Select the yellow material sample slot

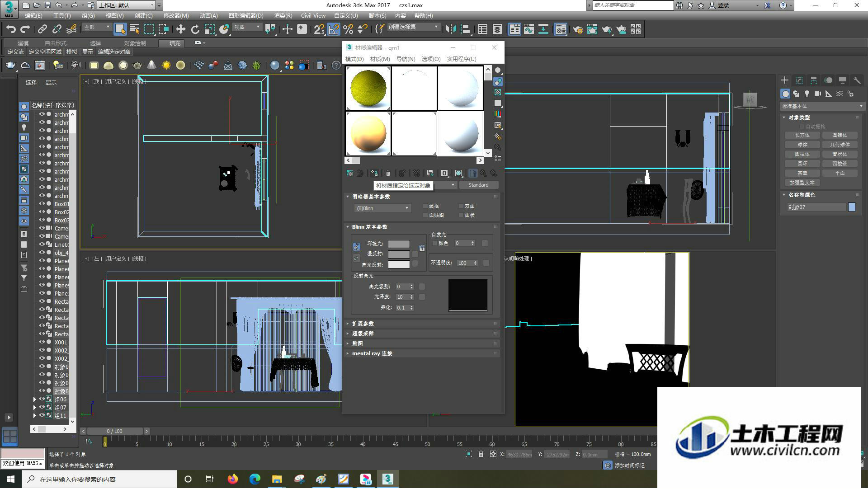tap(368, 89)
